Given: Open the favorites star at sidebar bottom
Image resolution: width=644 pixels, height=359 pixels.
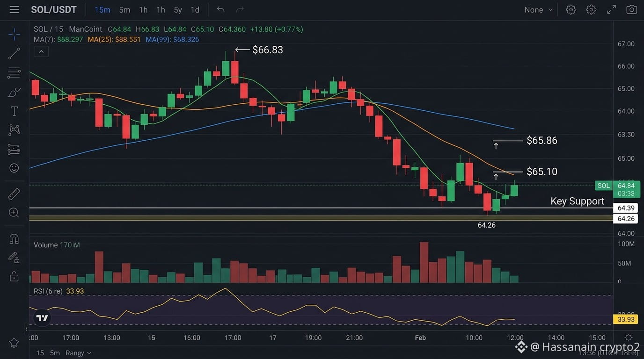Looking at the screenshot, I should click(14, 343).
